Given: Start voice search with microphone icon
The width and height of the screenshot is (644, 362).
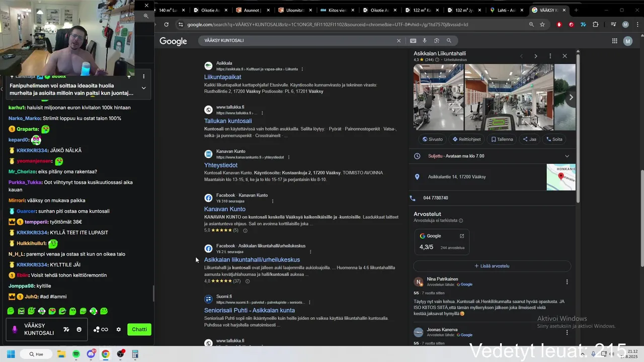Looking at the screenshot, I should tap(425, 41).
